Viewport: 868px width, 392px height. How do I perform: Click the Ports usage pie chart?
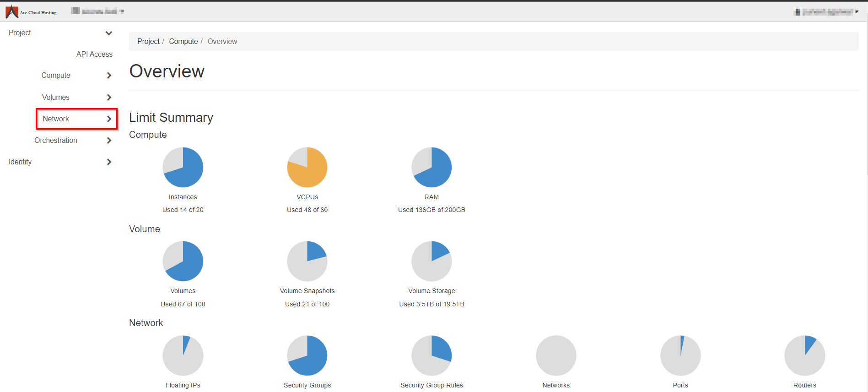point(680,355)
